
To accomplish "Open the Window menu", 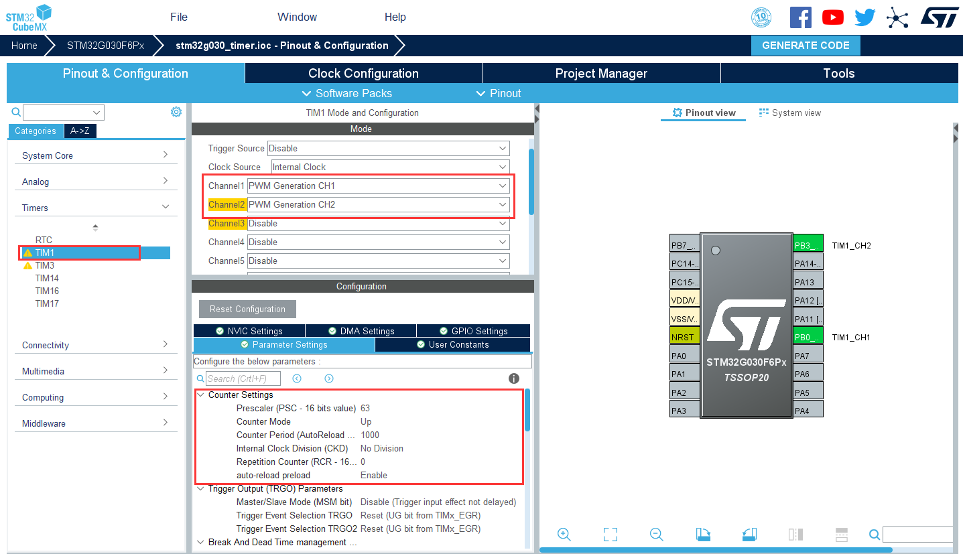I will point(297,17).
